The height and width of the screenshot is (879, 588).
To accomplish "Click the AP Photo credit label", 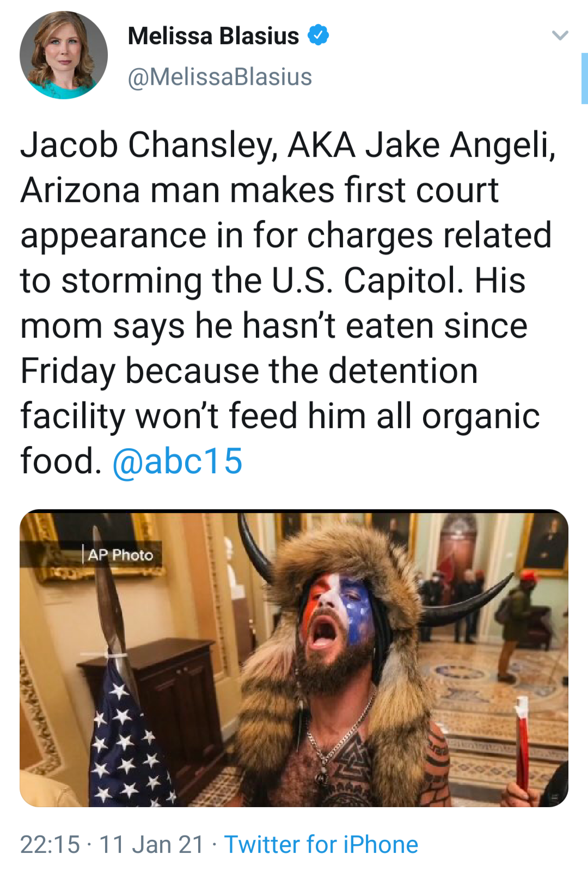I will [120, 555].
